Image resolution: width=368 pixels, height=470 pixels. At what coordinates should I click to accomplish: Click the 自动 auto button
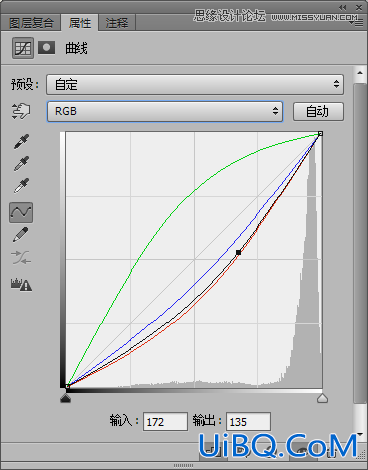click(318, 111)
